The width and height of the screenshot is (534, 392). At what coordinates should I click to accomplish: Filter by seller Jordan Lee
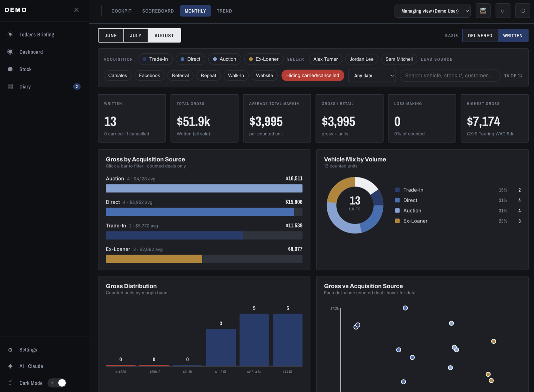tap(361, 59)
